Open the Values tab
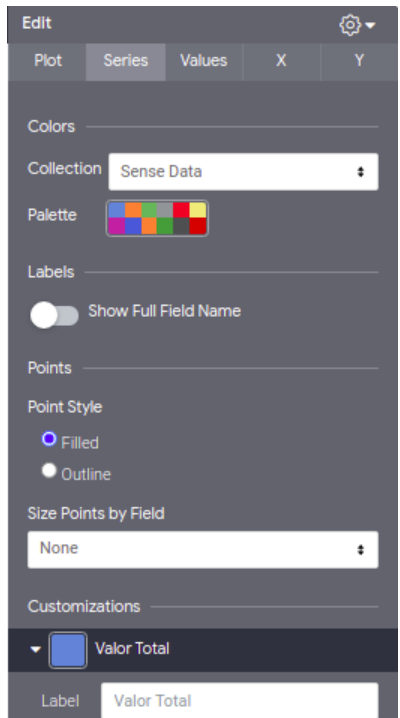This screenshot has width=400, height=718. tap(204, 61)
